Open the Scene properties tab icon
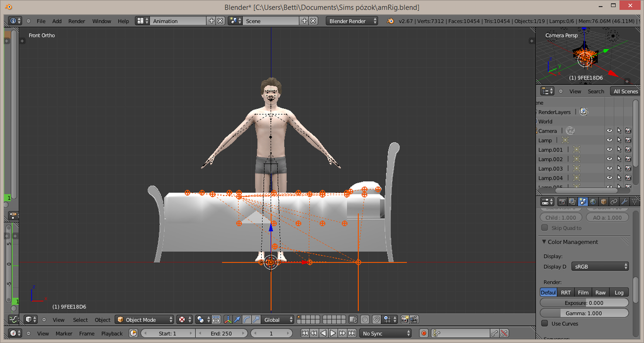The width and height of the screenshot is (644, 343). (x=583, y=202)
